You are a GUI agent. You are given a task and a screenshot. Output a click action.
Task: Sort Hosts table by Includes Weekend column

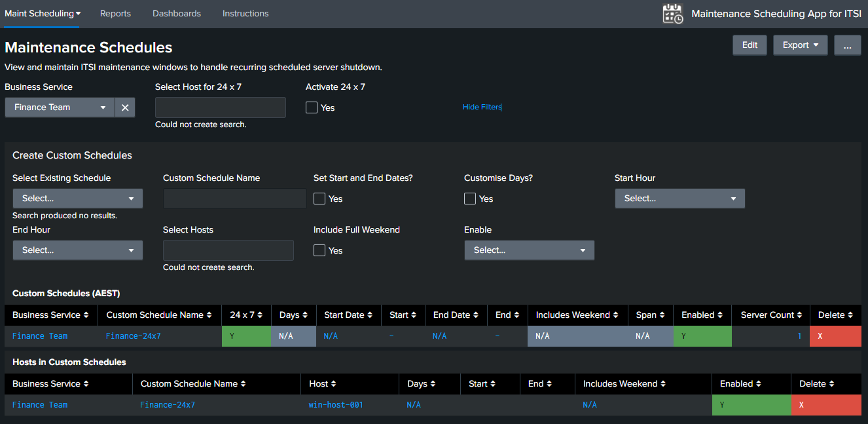(x=624, y=383)
